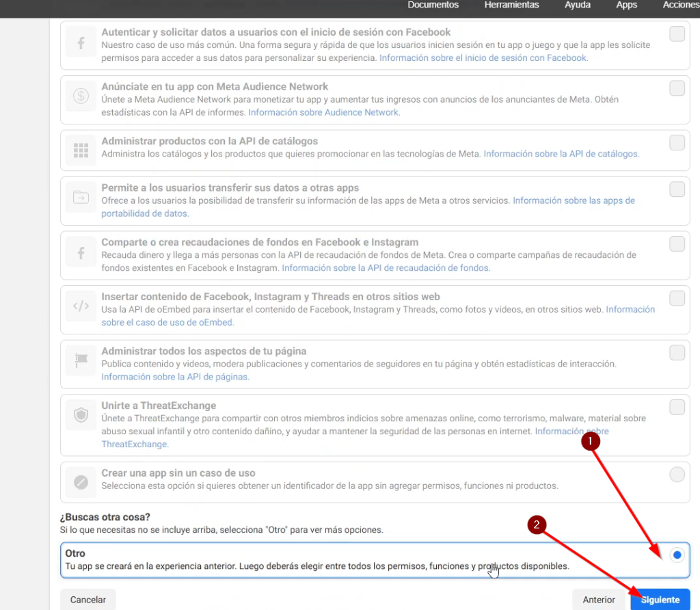The image size is (700, 610).
Task: Open the Ayuda menu
Action: point(577,5)
